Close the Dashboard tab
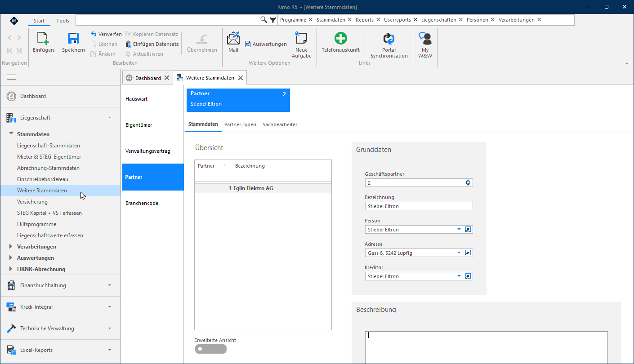This screenshot has width=634, height=364. 167,78
